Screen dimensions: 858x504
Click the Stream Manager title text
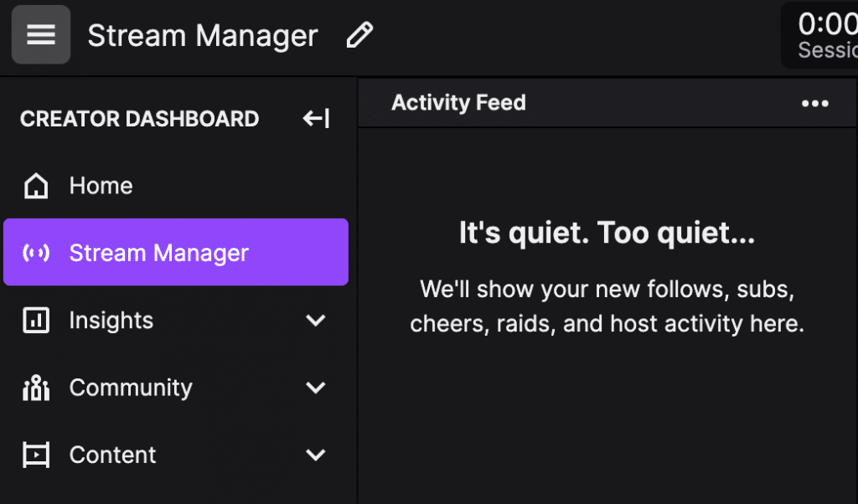pos(202,34)
